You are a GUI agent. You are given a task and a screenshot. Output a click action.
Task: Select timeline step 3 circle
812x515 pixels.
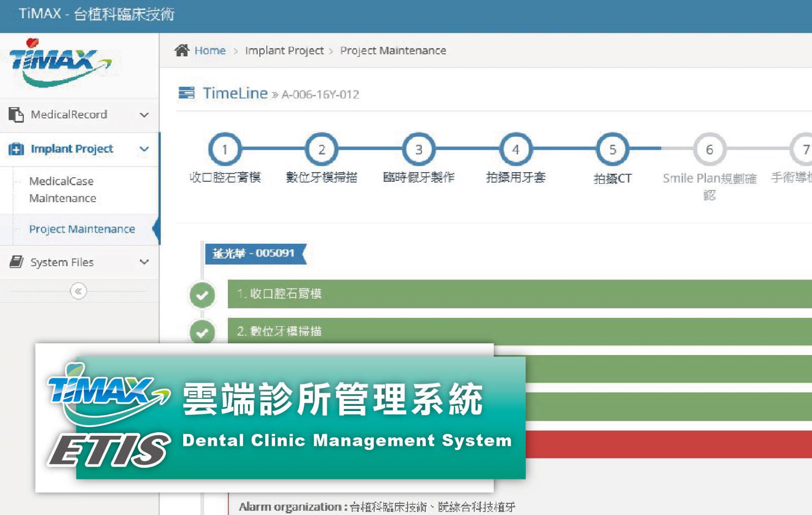[x=419, y=149]
